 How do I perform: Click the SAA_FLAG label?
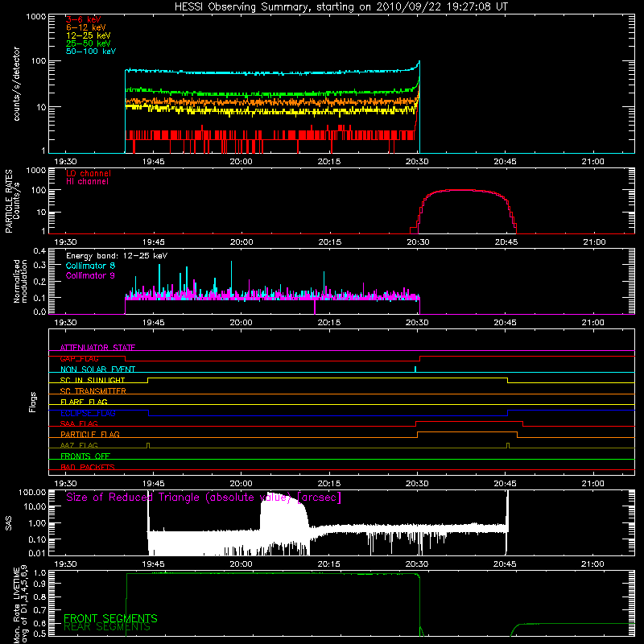(79, 423)
